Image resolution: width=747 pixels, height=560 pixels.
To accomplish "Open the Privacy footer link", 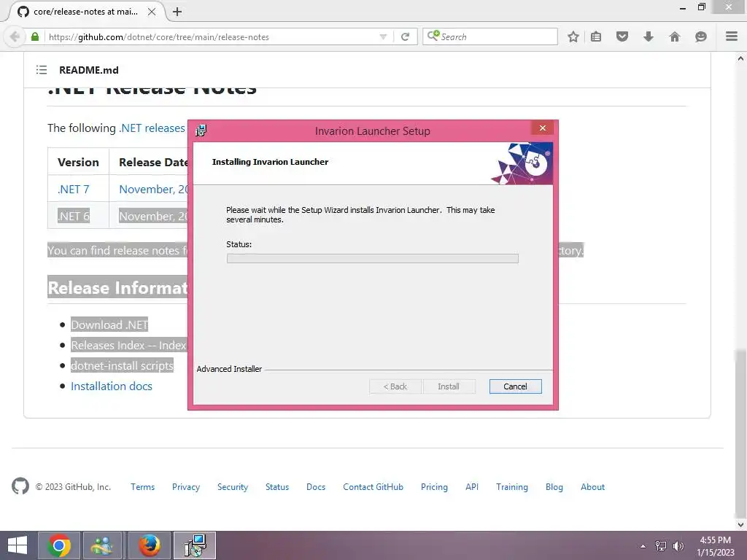I will pyautogui.click(x=186, y=486).
